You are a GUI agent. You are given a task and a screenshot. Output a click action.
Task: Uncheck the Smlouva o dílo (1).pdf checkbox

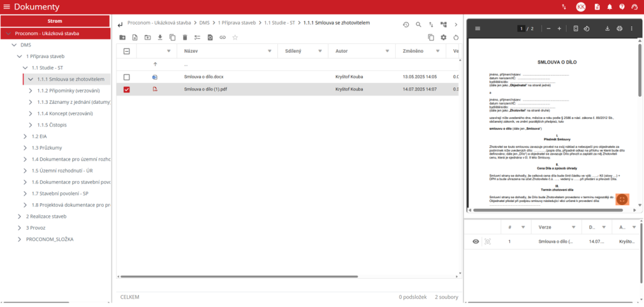[126, 89]
